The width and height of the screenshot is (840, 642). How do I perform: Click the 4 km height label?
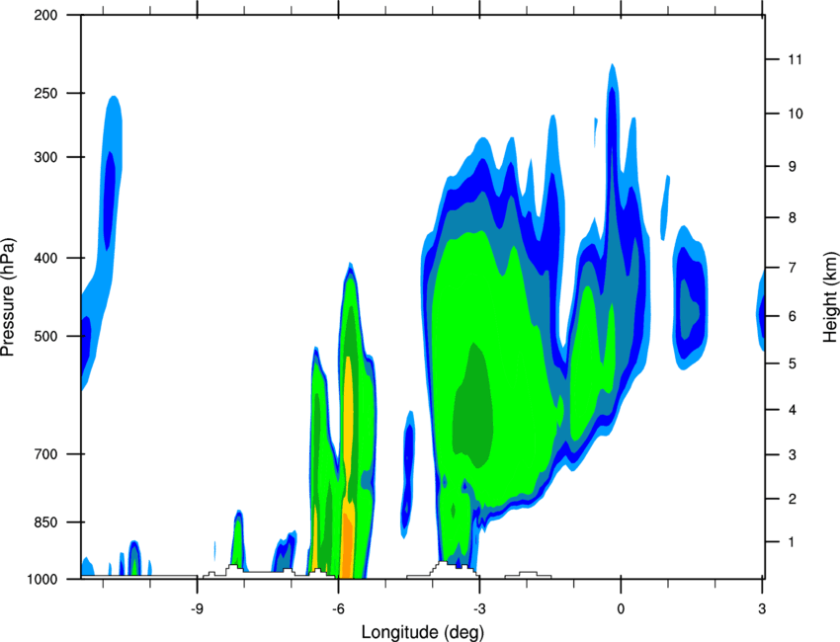click(793, 410)
